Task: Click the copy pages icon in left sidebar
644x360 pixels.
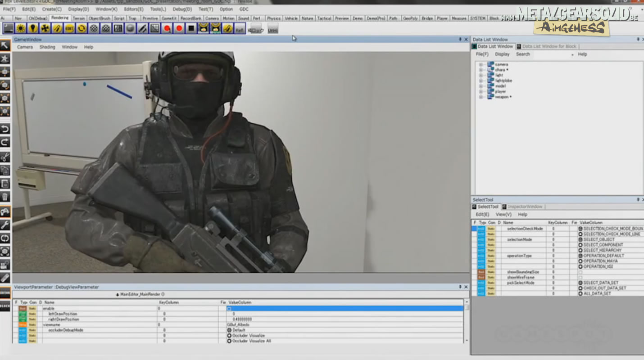Action: pos(5,170)
